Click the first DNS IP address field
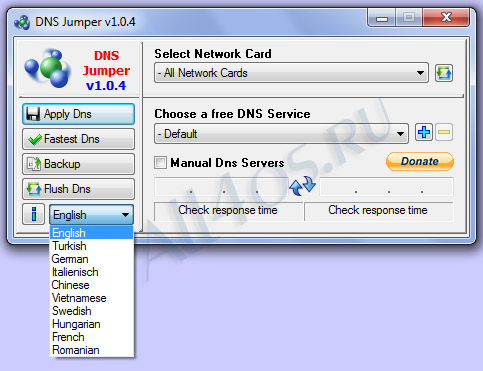The height and width of the screenshot is (371, 483). pyautogui.click(x=221, y=187)
